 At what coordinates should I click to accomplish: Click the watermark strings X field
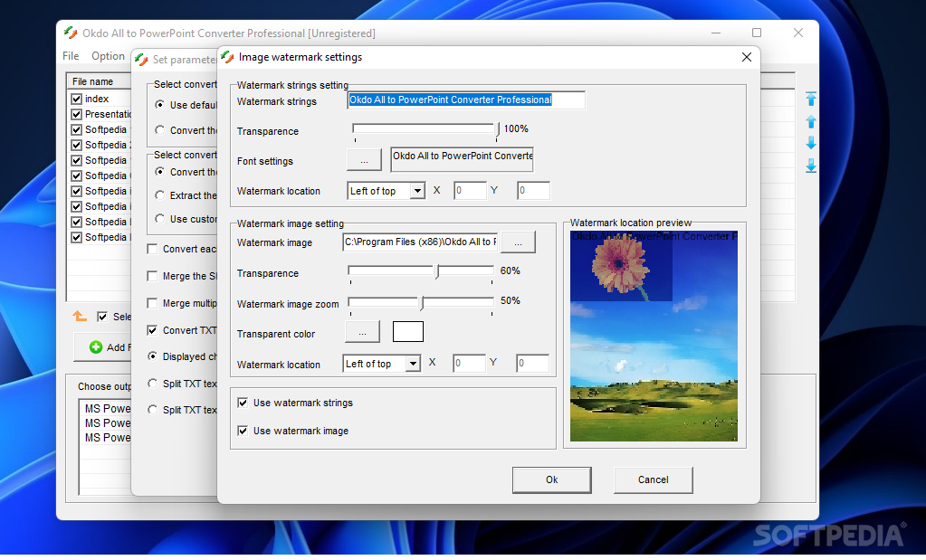coord(470,191)
